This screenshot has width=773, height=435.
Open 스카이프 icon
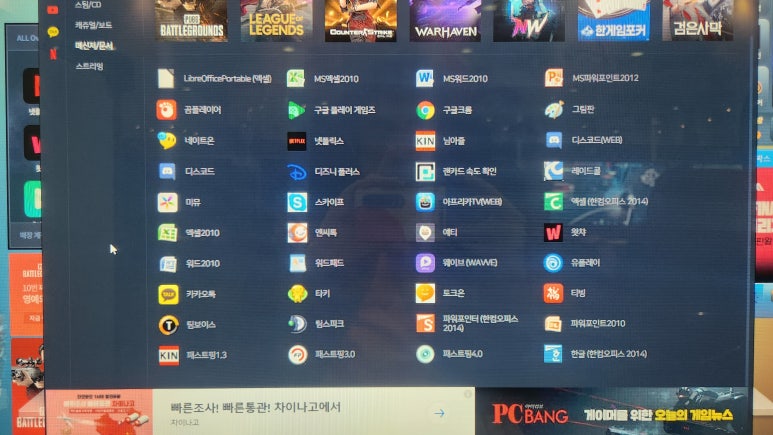click(297, 202)
